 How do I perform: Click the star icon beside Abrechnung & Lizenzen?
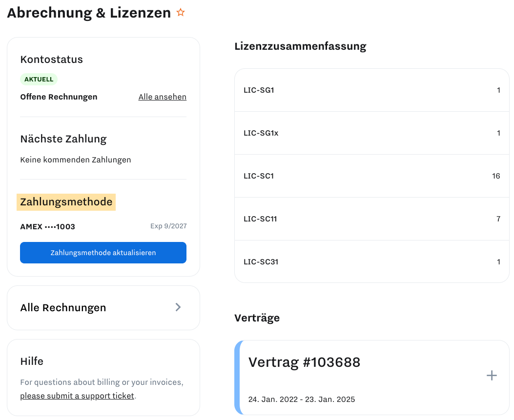(x=181, y=12)
